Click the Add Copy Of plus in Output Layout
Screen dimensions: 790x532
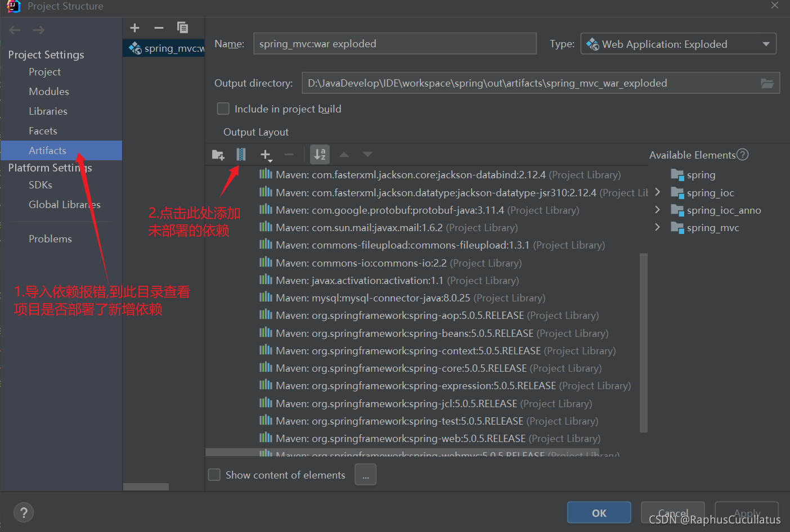[x=266, y=155]
